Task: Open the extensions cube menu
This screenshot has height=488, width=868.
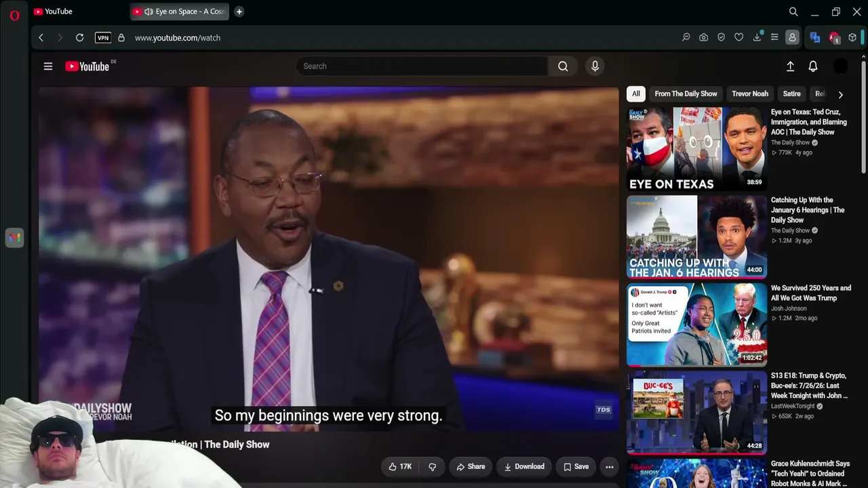Action: pyautogui.click(x=852, y=38)
